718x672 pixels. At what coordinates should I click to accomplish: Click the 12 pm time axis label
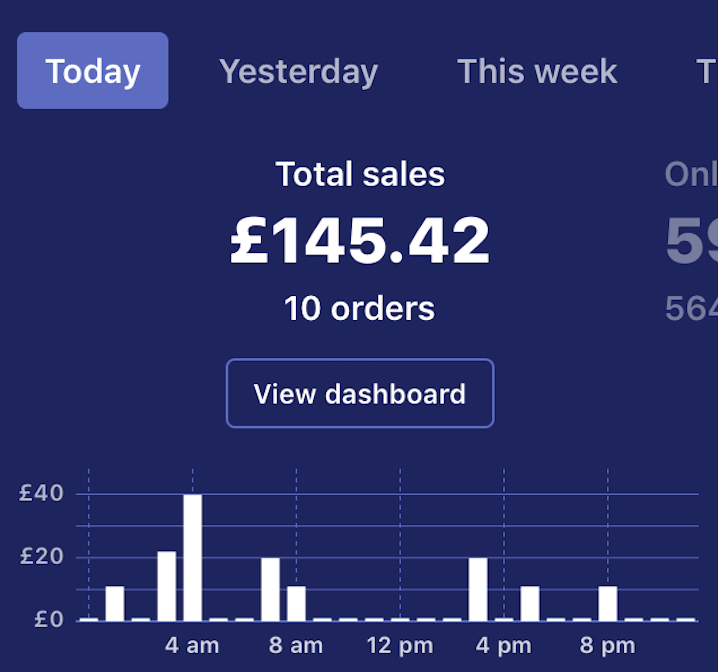click(x=400, y=645)
